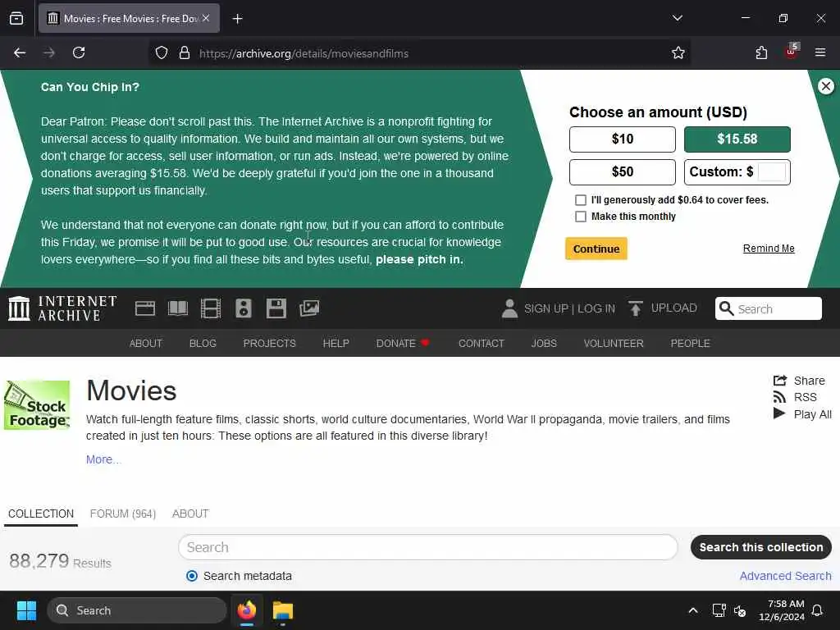Viewport: 840px width, 630px height.
Task: Click the Share icon
Action: point(780,381)
